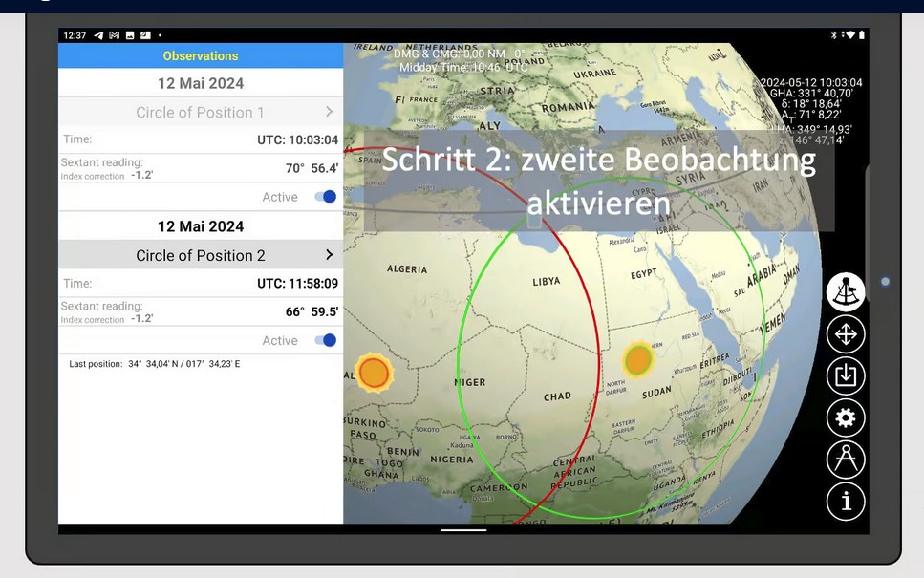Expand Circle of Position 1 chevron
This screenshot has width=924, height=578.
pyautogui.click(x=329, y=112)
